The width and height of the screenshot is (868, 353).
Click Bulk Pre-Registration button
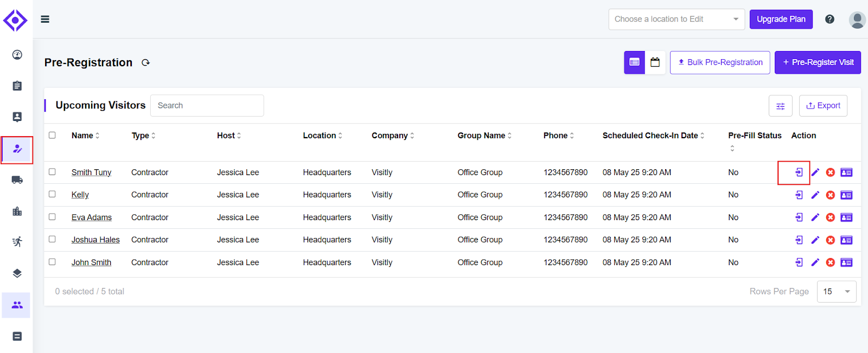(720, 62)
